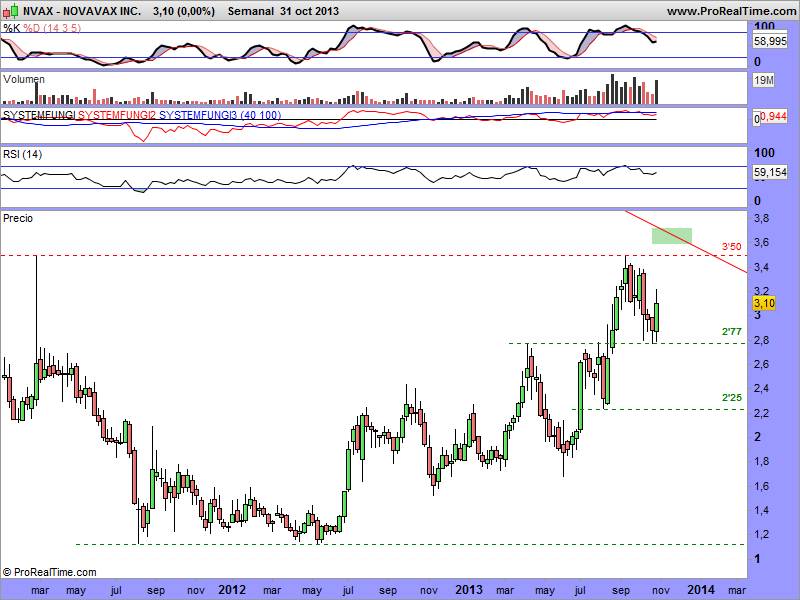This screenshot has width=800, height=600.
Task: Click the 'Semanal 31 oct 2013' label
Action: pos(283,11)
